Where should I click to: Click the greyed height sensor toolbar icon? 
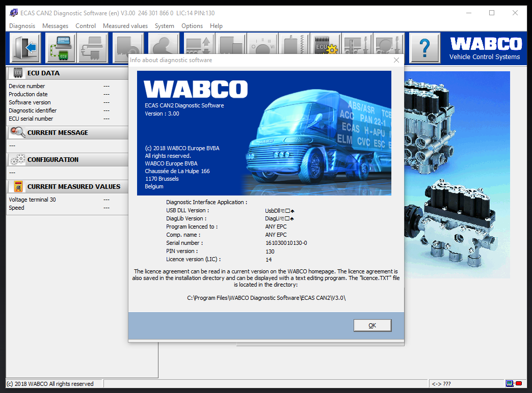[294, 43]
